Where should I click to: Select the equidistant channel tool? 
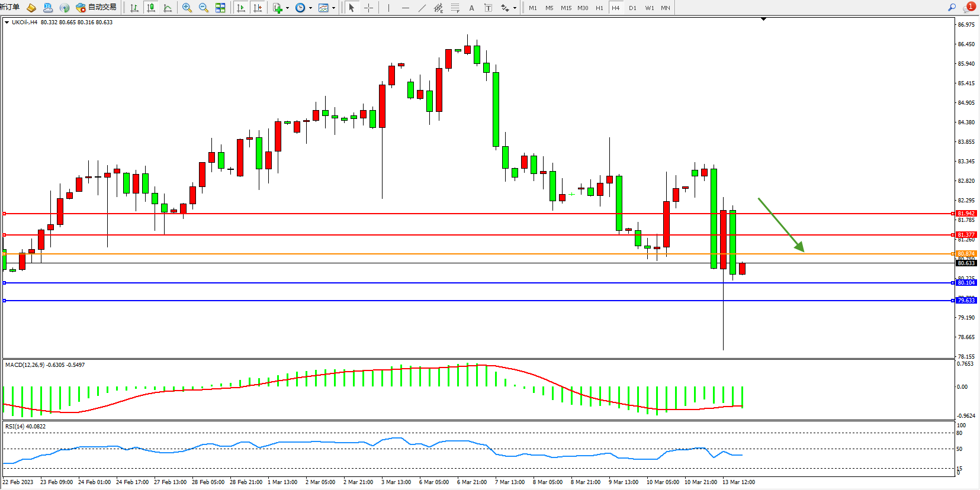(438, 8)
